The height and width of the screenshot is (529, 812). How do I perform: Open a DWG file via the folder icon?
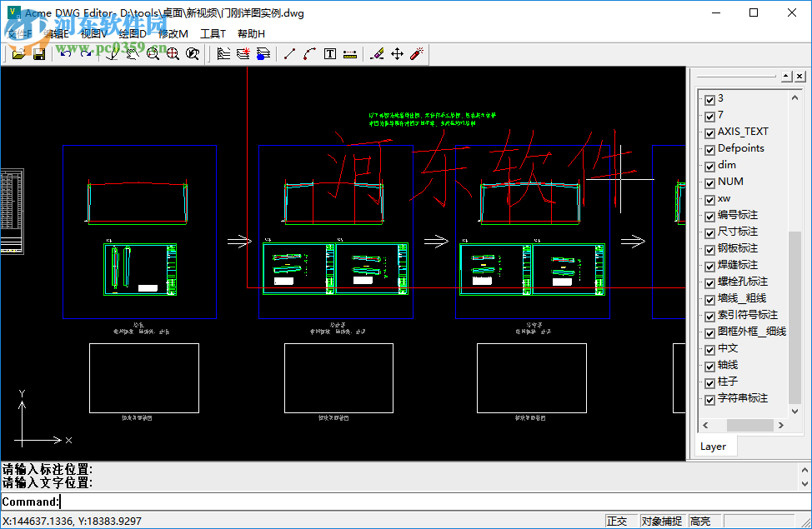click(19, 53)
